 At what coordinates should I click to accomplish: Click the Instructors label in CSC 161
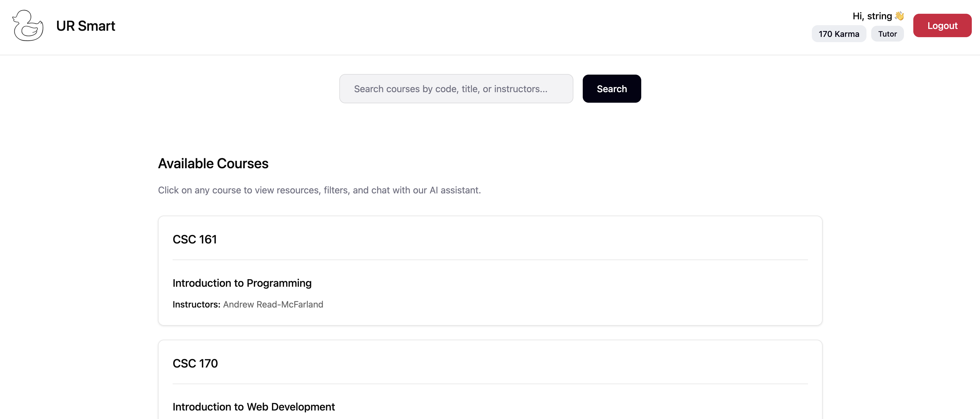[x=196, y=305]
